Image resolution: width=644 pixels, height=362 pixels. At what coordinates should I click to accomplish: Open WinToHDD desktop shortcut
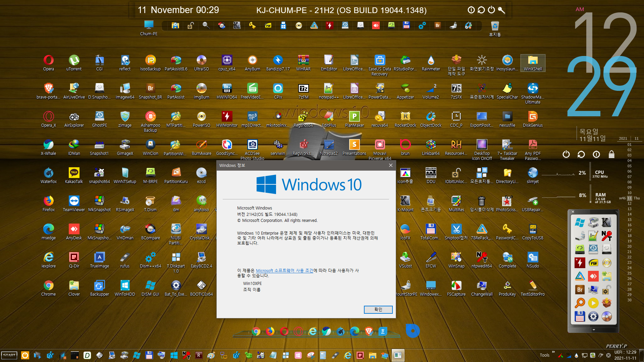click(125, 288)
